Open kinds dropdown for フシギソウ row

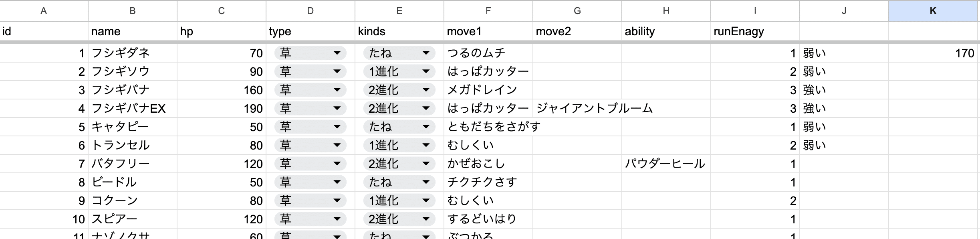pos(399,71)
